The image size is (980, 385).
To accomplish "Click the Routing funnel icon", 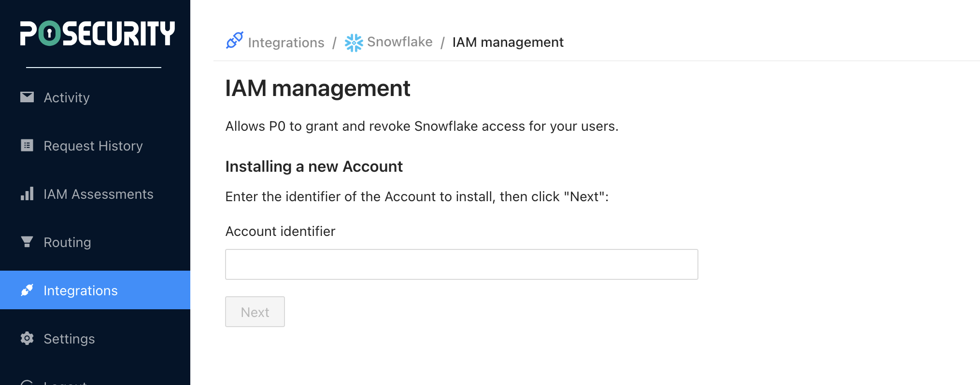I will tap(27, 242).
